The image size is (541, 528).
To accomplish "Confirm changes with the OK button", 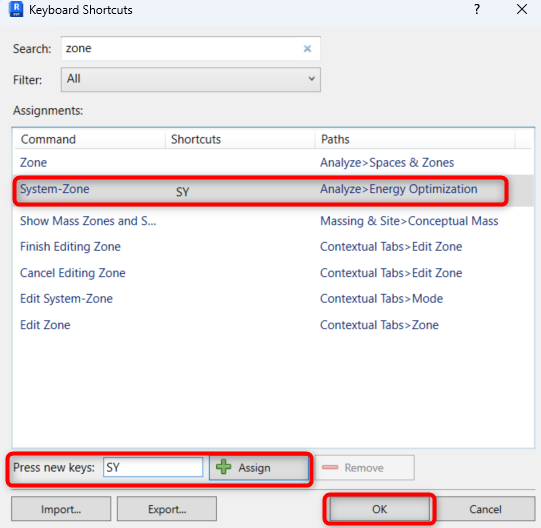I will coord(380,509).
